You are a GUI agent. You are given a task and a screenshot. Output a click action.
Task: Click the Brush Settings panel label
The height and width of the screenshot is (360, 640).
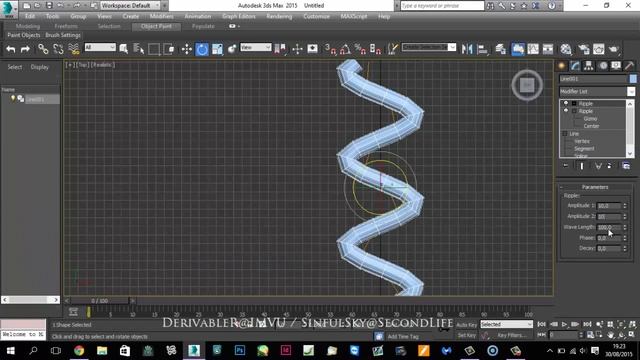(63, 35)
